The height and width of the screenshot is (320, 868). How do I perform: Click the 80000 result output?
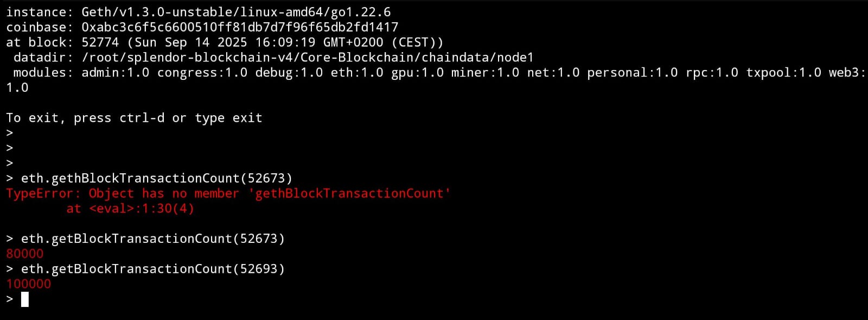25,254
